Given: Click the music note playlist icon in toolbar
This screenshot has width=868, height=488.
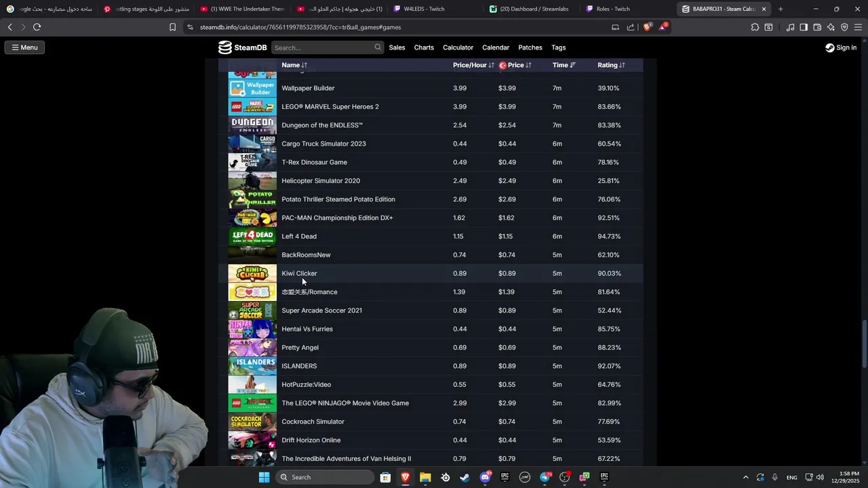Looking at the screenshot, I should (790, 27).
